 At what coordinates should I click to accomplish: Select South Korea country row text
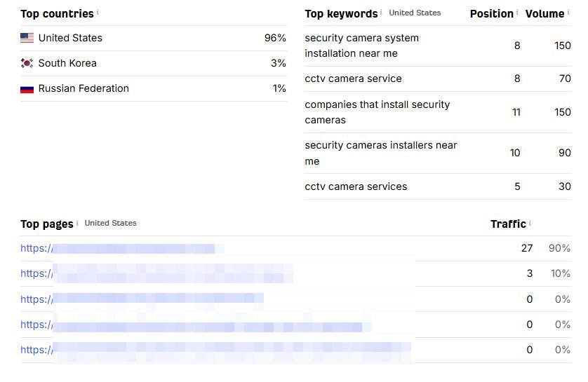pos(67,63)
